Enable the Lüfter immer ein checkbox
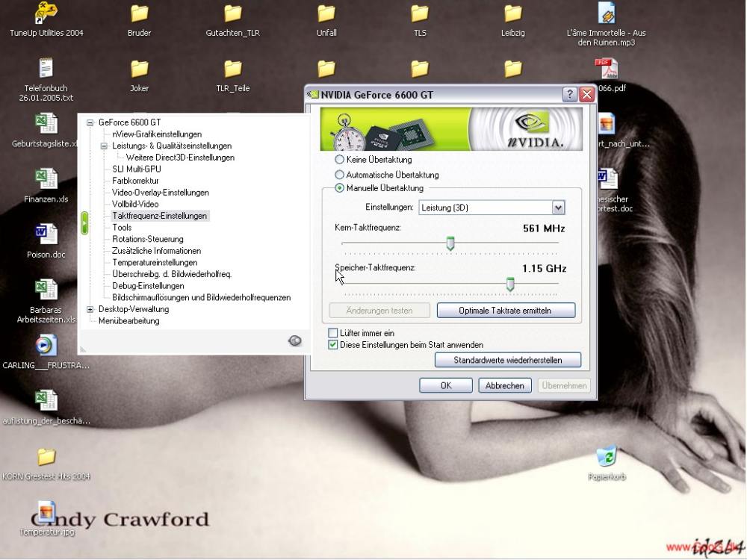 (333, 333)
